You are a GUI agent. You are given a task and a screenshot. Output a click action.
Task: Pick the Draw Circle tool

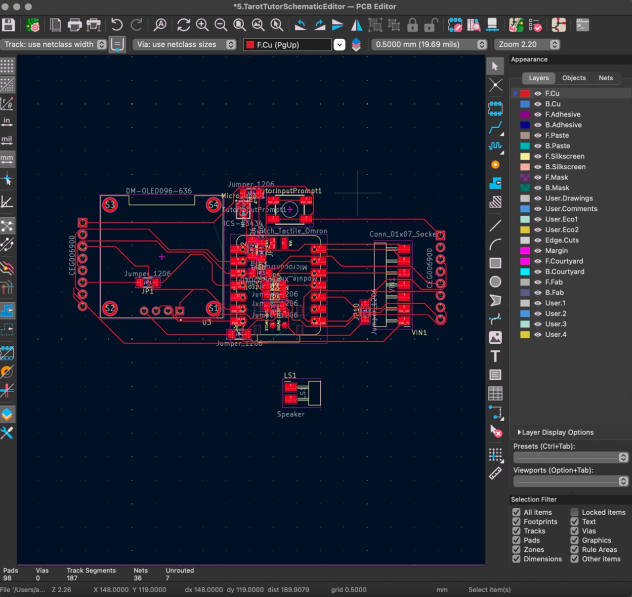click(x=495, y=282)
